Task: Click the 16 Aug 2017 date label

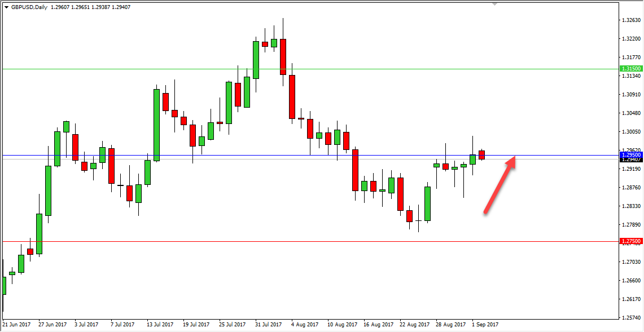Action: [x=378, y=325]
